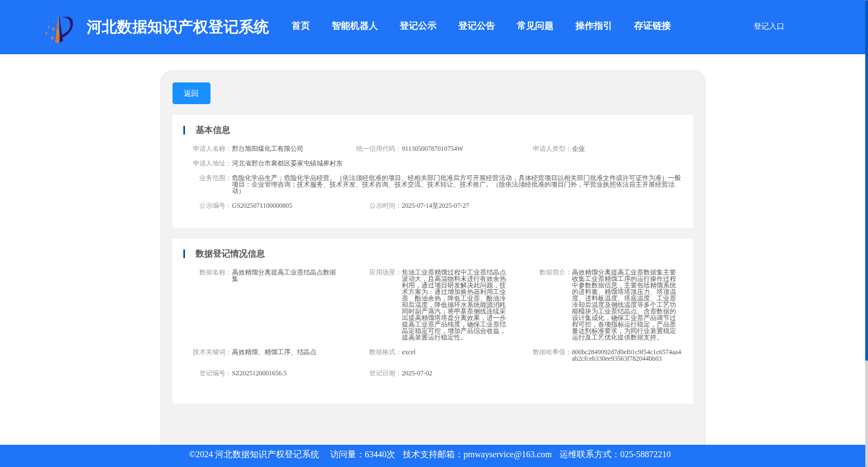Click the 业务范围 description text
Viewport: 868px width, 467px height.
[456, 184]
